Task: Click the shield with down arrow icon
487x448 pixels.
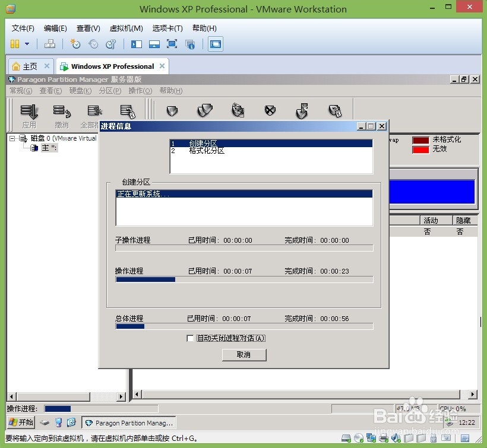Action: click(302, 111)
